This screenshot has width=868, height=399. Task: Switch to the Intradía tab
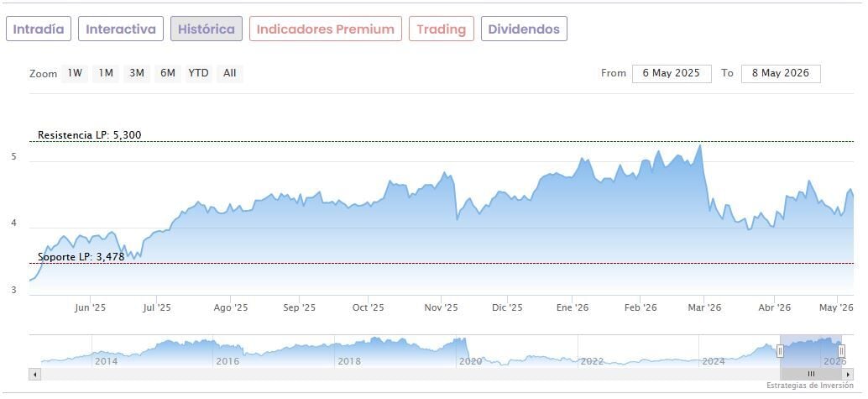tap(39, 29)
